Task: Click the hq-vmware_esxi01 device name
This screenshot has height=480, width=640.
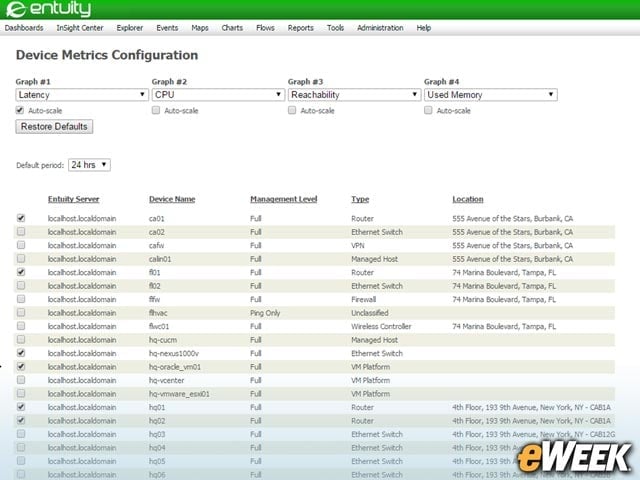Action: click(x=179, y=394)
